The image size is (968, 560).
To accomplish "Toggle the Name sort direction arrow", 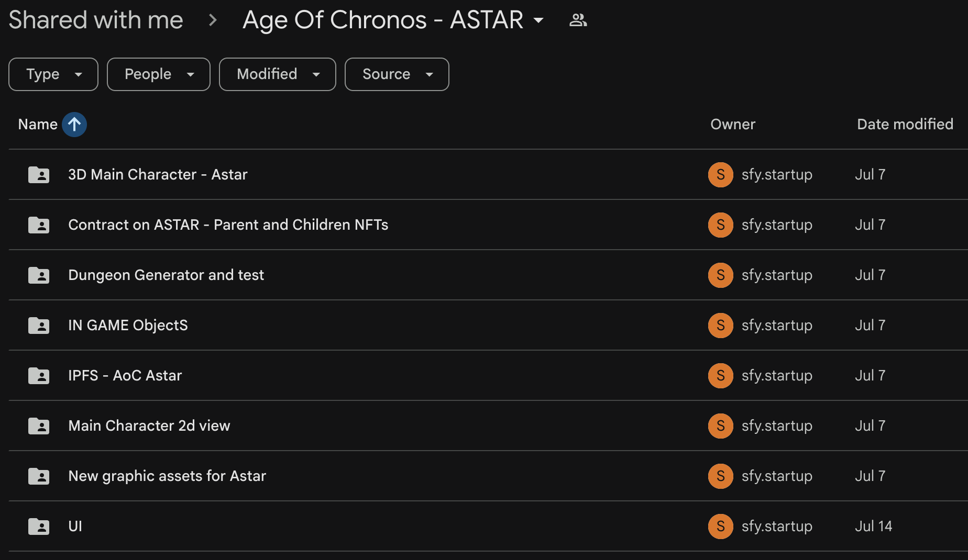I will coord(74,125).
